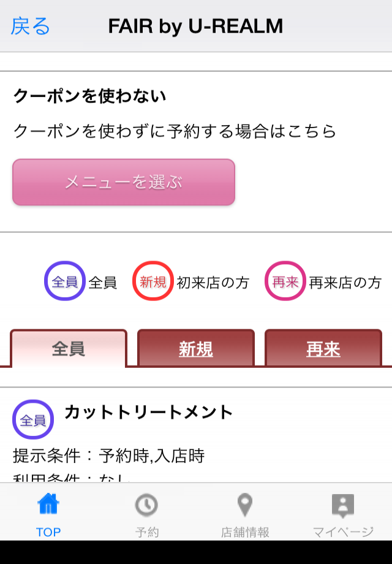Click the pink 再来 circle badge
Screen dimensions: 392x564
(285, 281)
